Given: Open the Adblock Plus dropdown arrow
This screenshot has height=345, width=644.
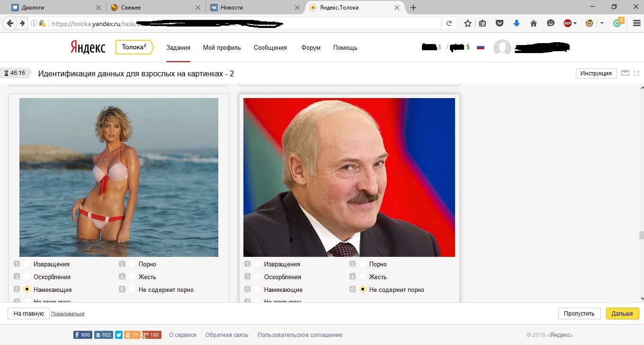Looking at the screenshot, I should [575, 23].
